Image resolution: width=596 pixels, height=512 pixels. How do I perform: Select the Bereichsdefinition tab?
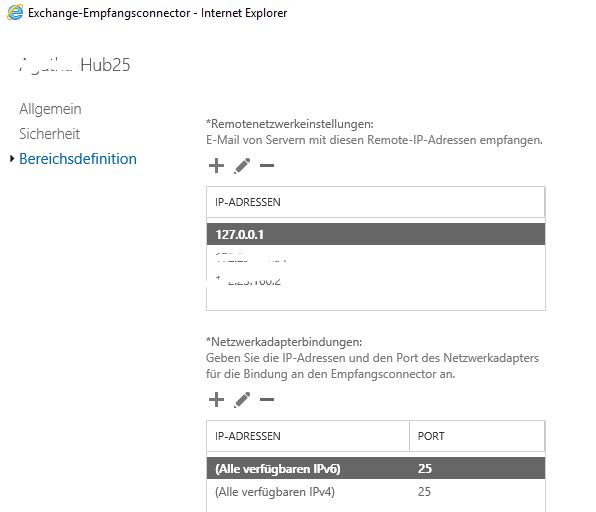point(78,159)
